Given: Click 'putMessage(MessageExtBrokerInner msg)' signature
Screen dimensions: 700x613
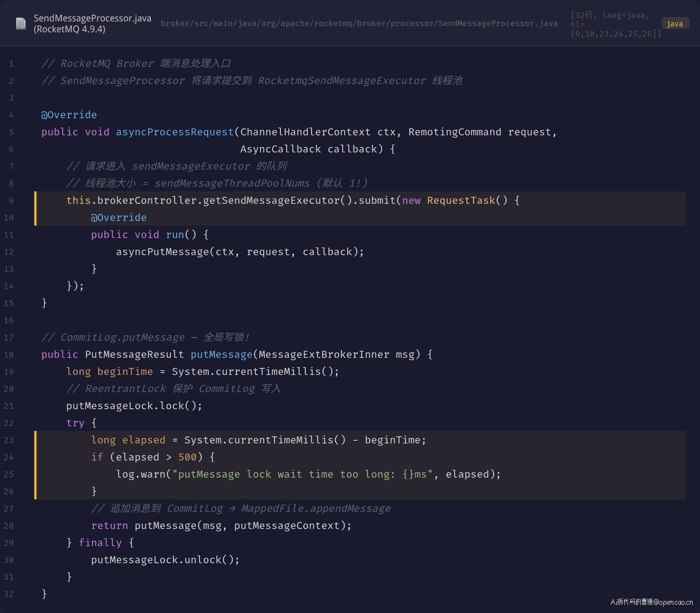Looking at the screenshot, I should coord(306,354).
